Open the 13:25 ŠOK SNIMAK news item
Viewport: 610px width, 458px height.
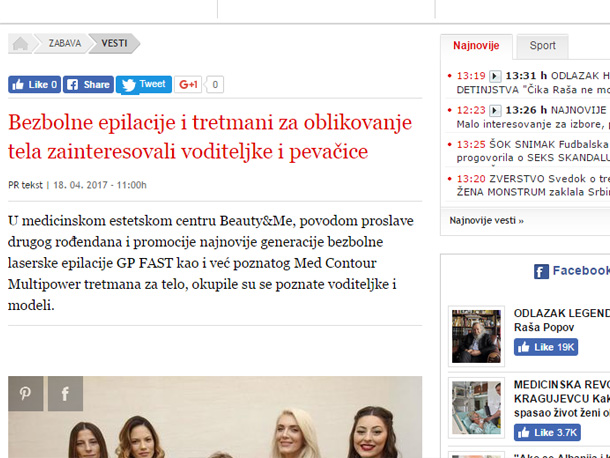point(530,144)
